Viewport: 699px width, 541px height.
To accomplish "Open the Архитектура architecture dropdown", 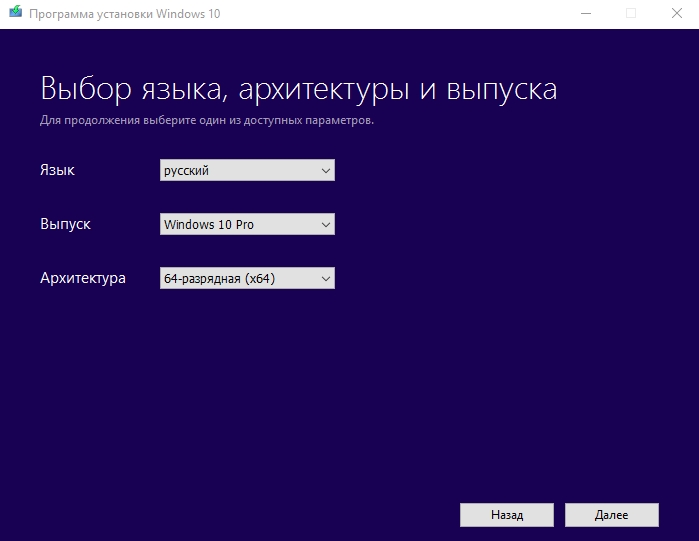I will pyautogui.click(x=247, y=278).
